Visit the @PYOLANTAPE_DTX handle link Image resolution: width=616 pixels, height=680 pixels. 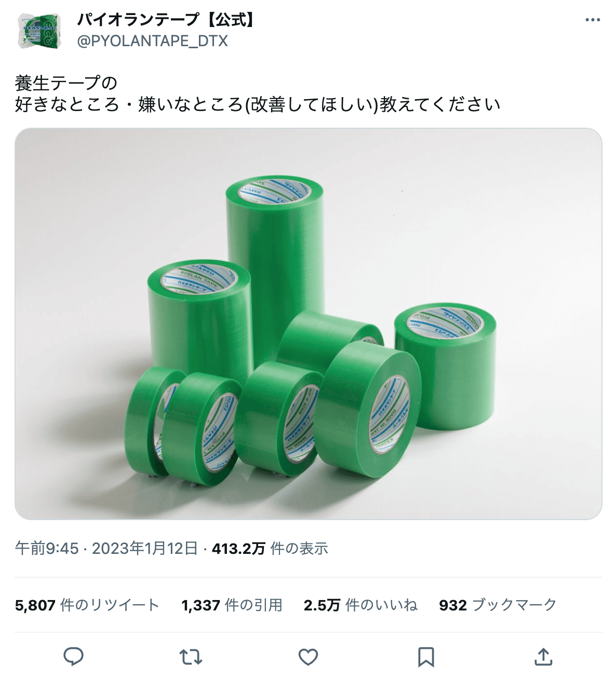tap(152, 42)
